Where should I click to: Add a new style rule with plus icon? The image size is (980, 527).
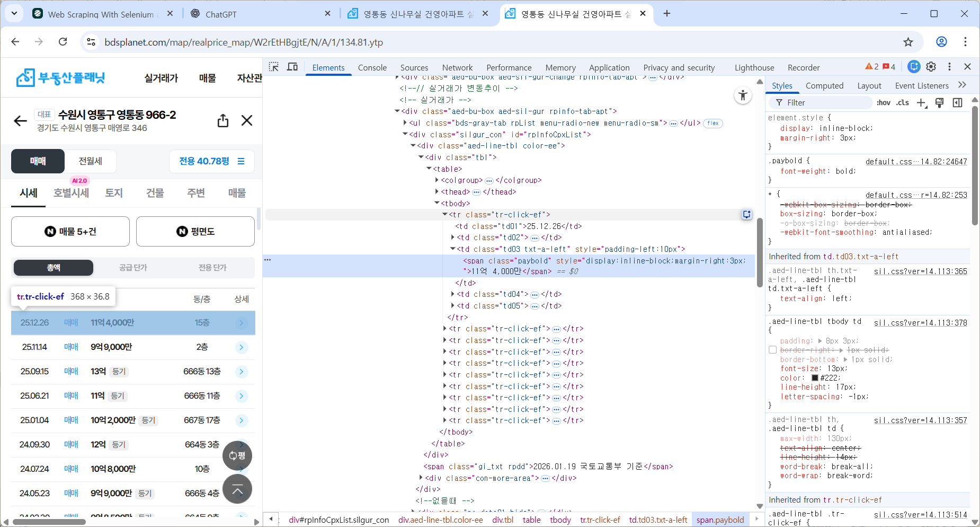[x=922, y=103]
